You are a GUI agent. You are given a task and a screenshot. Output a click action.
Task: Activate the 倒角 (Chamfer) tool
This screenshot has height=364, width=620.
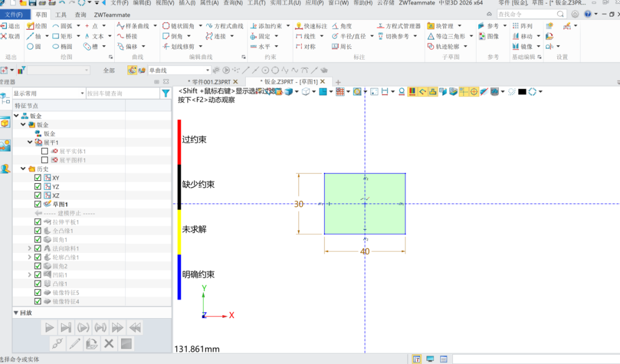pos(173,36)
